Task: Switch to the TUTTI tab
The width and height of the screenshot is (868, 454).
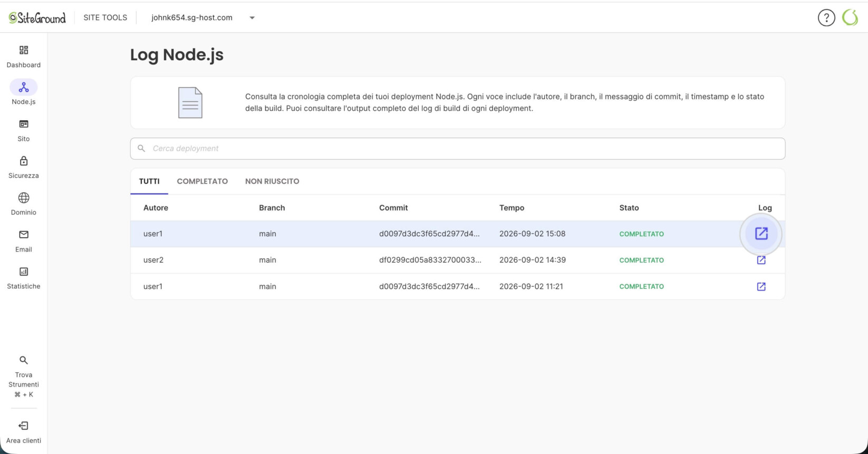Action: click(x=149, y=181)
